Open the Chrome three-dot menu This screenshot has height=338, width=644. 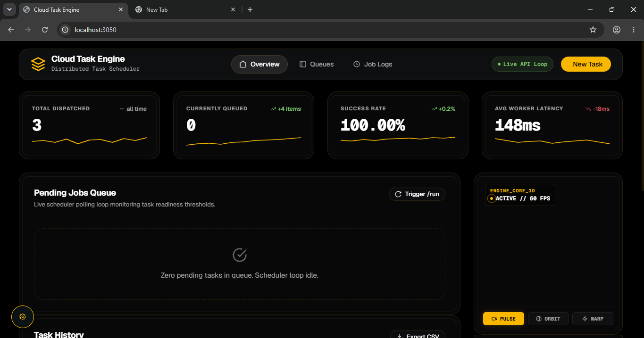[633, 30]
